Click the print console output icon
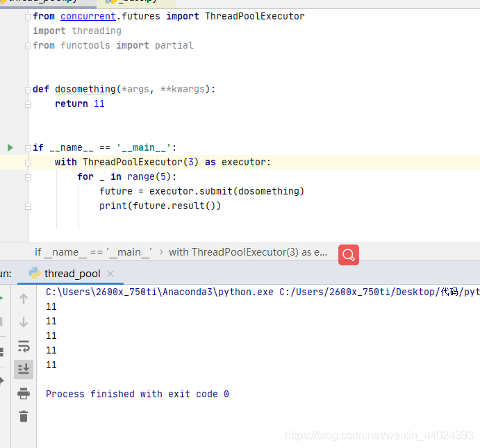The image size is (480, 448). (x=24, y=394)
